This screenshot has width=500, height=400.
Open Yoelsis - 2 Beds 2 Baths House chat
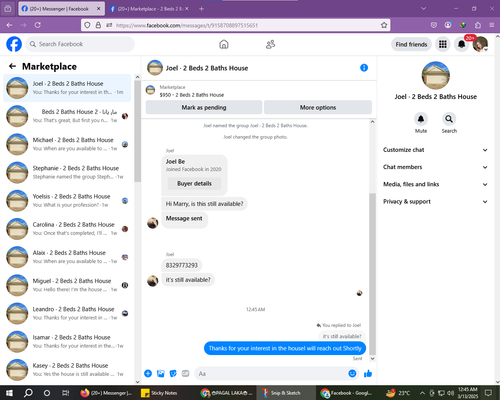[x=67, y=201]
